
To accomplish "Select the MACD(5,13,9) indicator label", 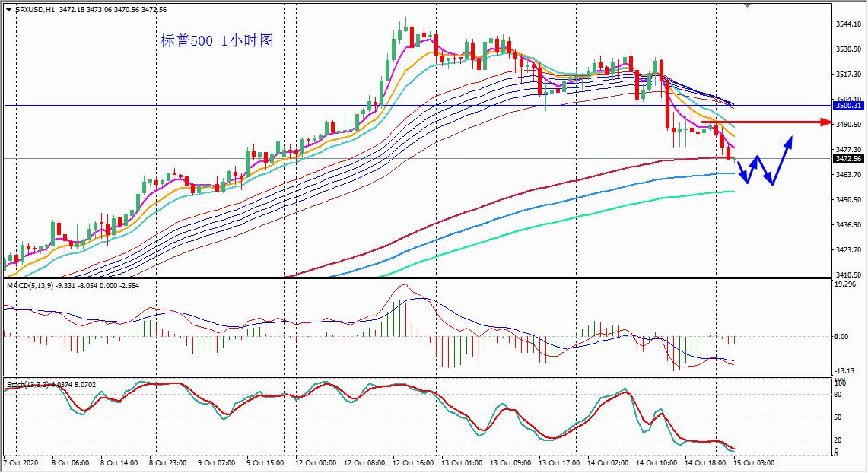I will (x=30, y=285).
